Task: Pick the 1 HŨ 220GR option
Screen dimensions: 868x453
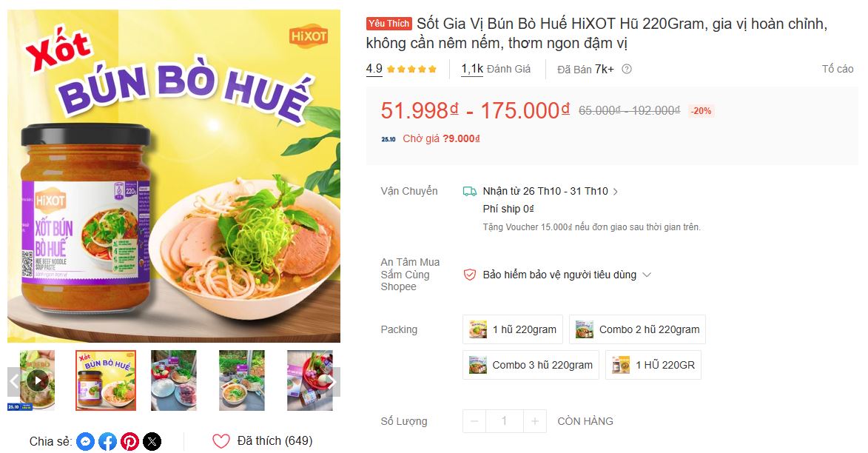Action: (653, 365)
